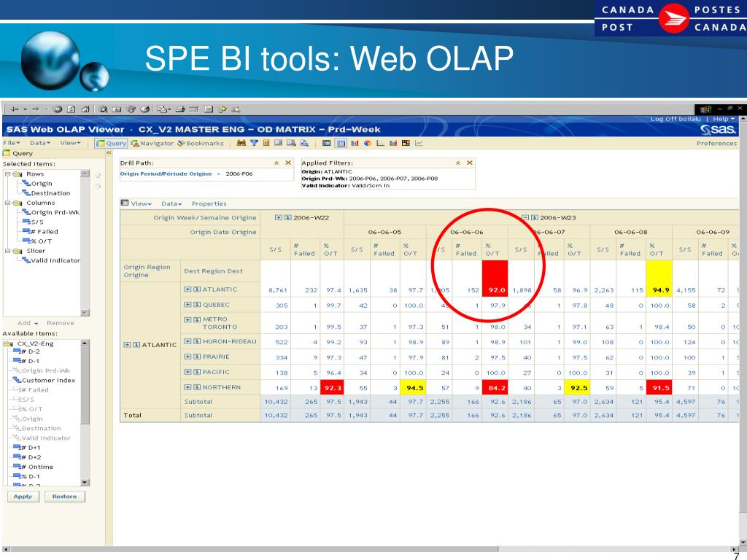
Task: Move selected item down arrow
Action: point(98,186)
